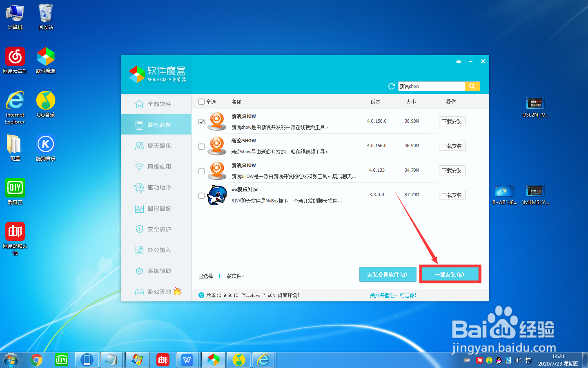Viewport: 588px width, 368px height.
Task: Toggle the 全选 select-all checkbox
Action: tap(201, 101)
